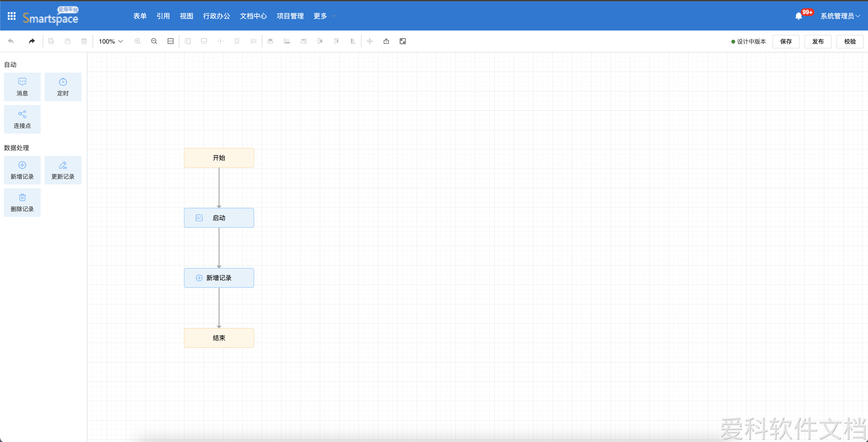
Task: Click the 发布 publish button
Action: (817, 41)
